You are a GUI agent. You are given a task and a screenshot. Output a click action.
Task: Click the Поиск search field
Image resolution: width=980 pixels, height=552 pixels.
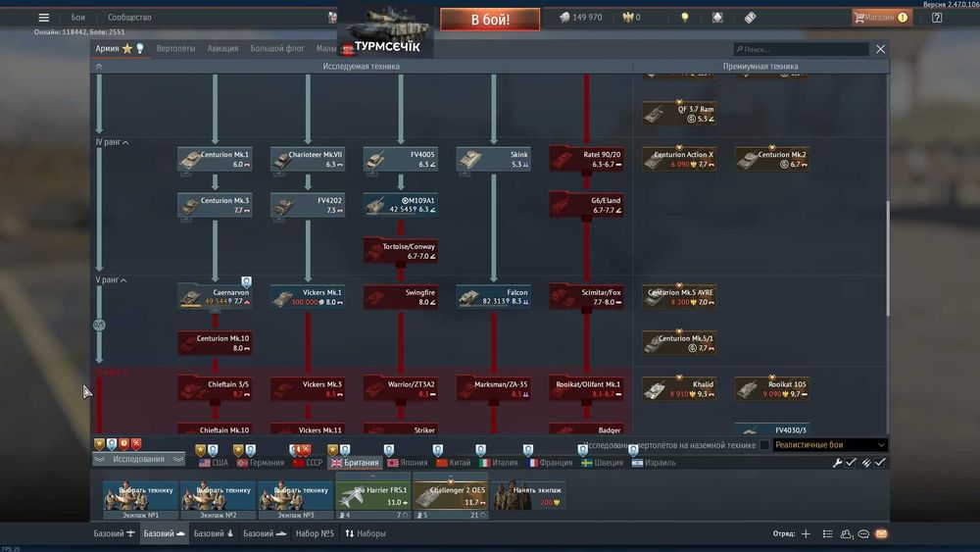pos(802,49)
